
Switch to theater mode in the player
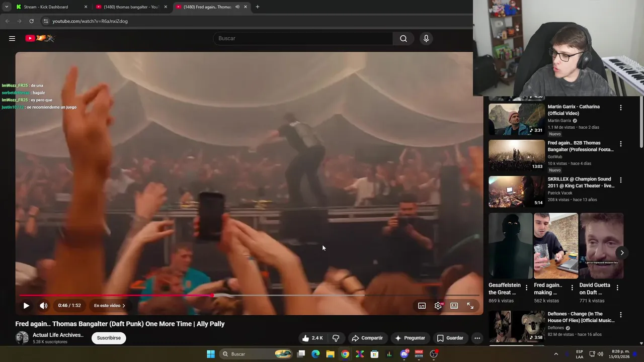(454, 306)
